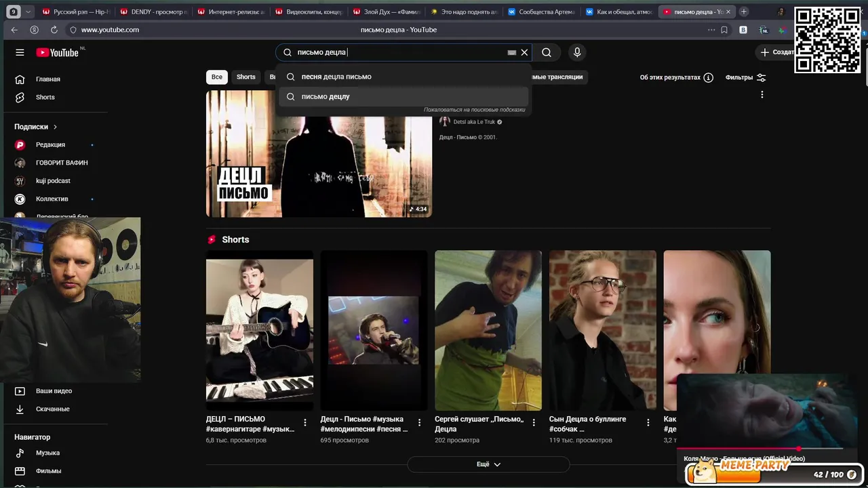Open the short 'ДЕЦЛ – ПИСЬМО #кавернагитаре'
This screenshot has width=868, height=488.
260,330
